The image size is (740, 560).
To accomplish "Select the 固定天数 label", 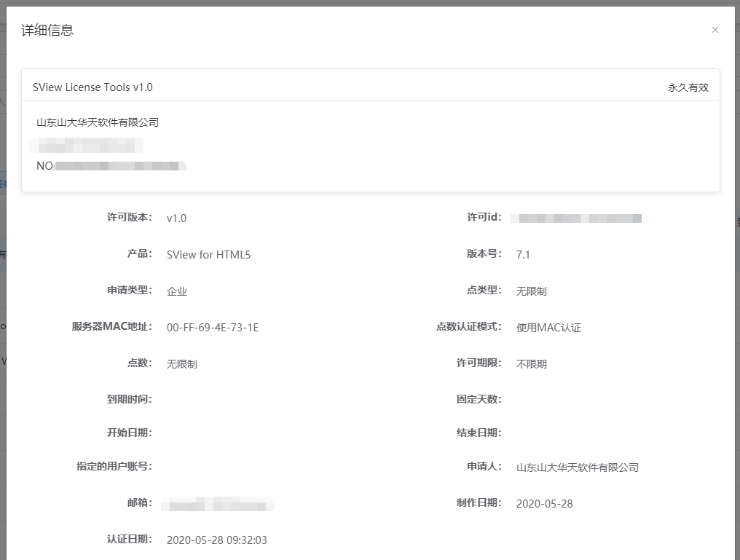I will [x=479, y=399].
